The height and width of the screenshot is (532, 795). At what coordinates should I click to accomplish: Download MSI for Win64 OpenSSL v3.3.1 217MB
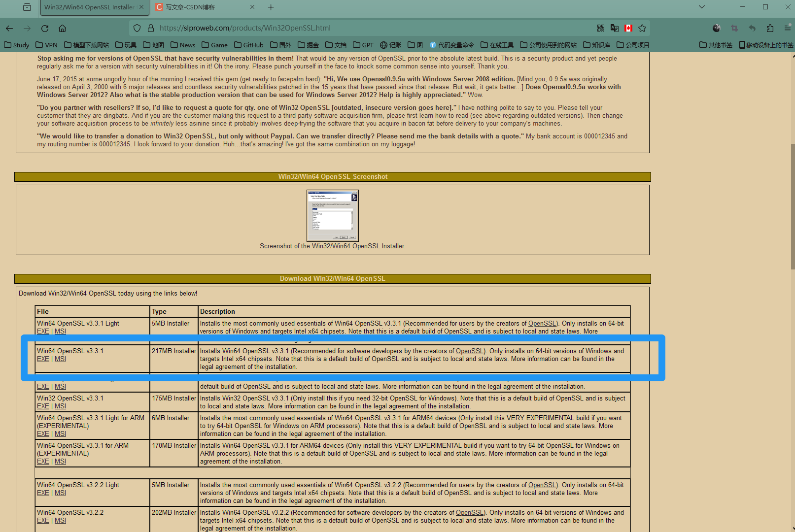pyautogui.click(x=60, y=359)
